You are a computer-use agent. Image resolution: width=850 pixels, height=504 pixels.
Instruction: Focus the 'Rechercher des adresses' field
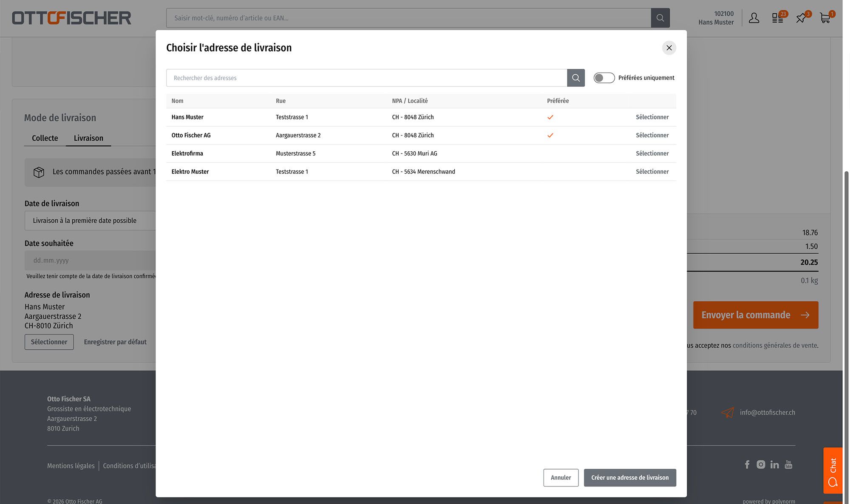366,78
